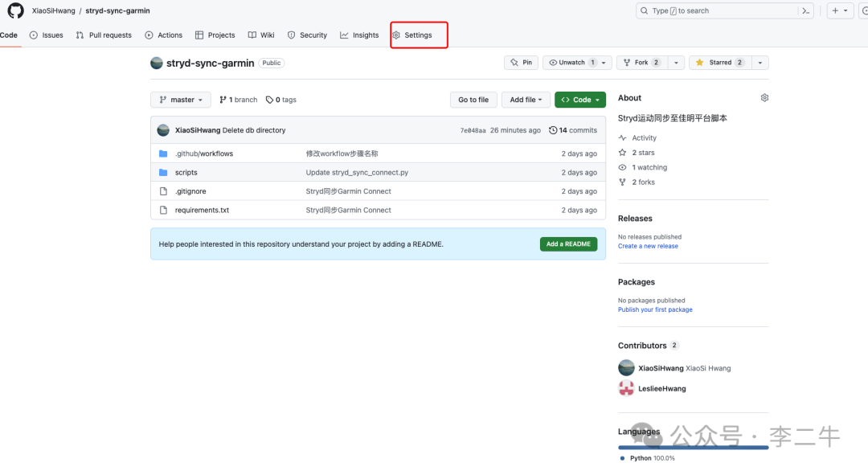This screenshot has height=471, width=868.
Task: Open the 0 tags link
Action: click(281, 100)
